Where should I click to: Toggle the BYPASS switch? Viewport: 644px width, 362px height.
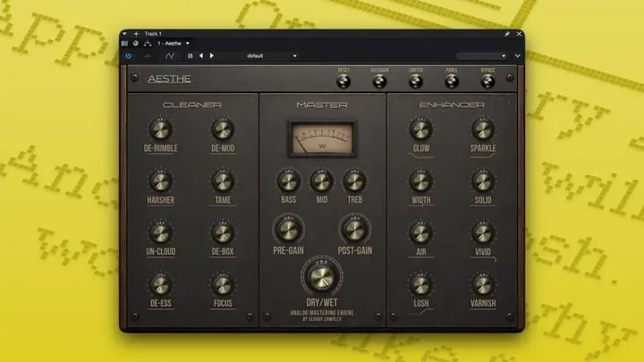487,81
